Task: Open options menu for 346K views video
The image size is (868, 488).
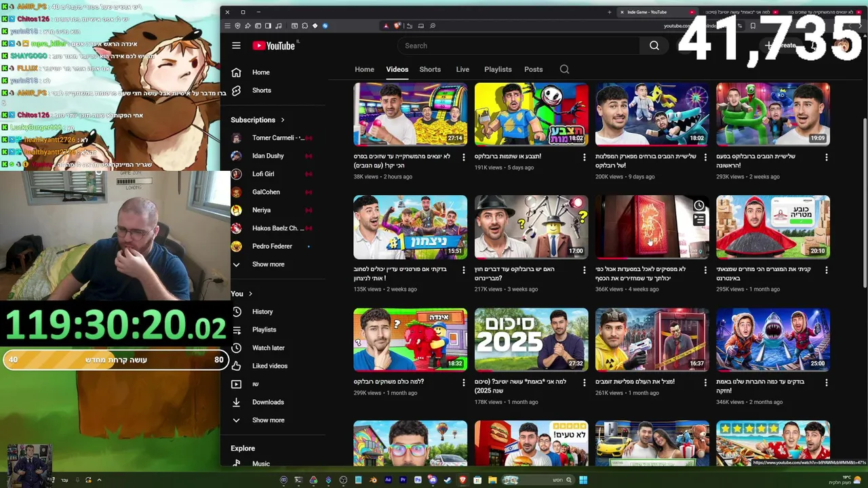Action: [826, 382]
